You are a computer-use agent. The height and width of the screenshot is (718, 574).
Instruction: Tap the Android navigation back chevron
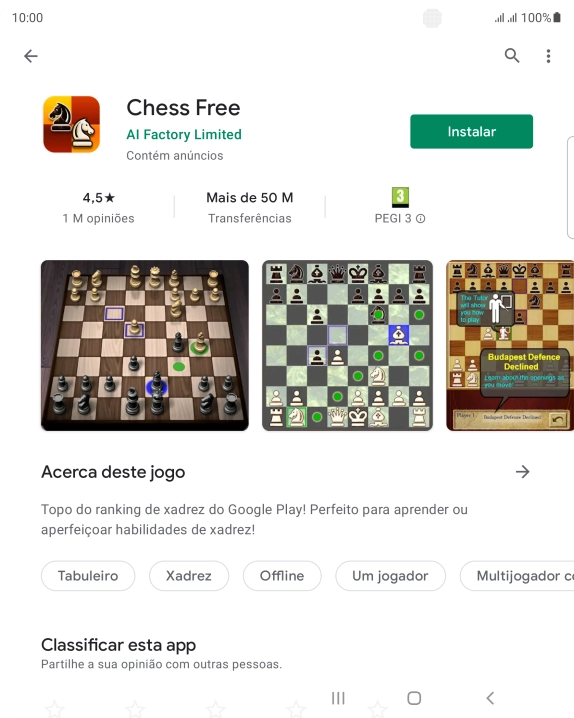point(490,698)
